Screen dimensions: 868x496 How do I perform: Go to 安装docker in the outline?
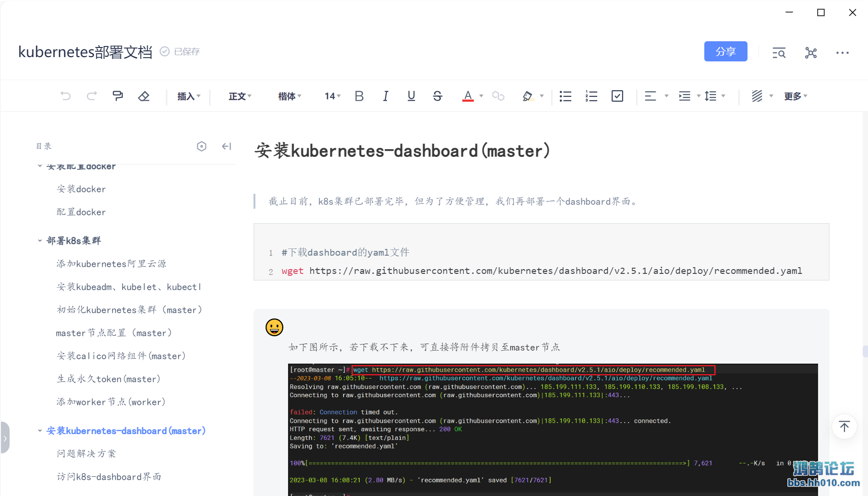[81, 189]
